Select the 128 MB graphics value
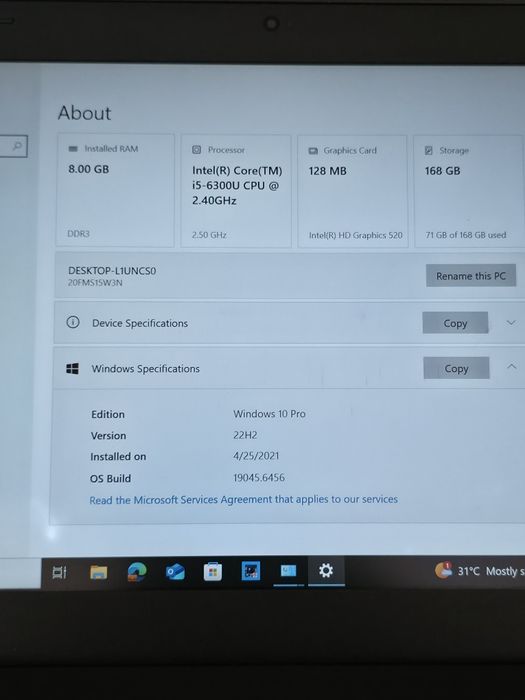Viewport: 525px width, 700px height. (x=327, y=171)
